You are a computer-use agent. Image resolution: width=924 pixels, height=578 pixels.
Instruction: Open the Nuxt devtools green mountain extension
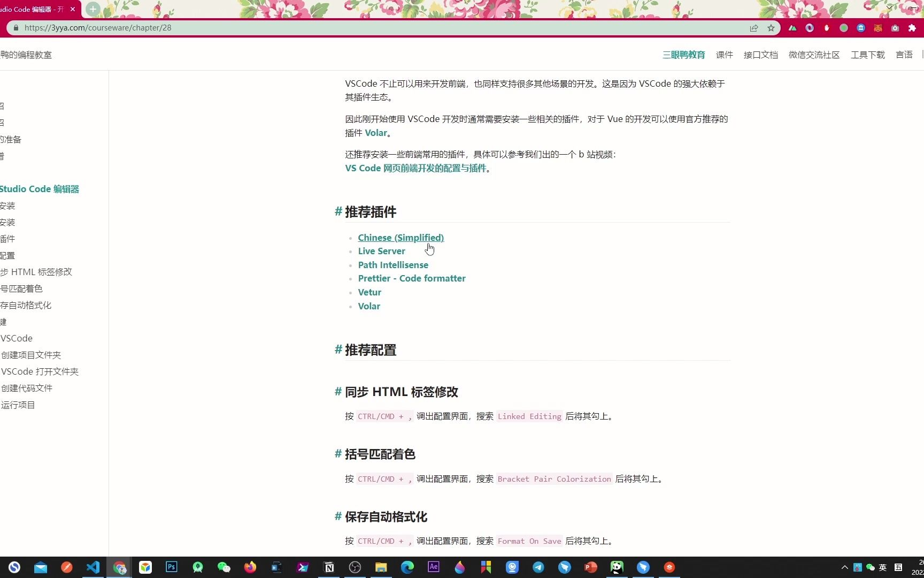click(792, 28)
